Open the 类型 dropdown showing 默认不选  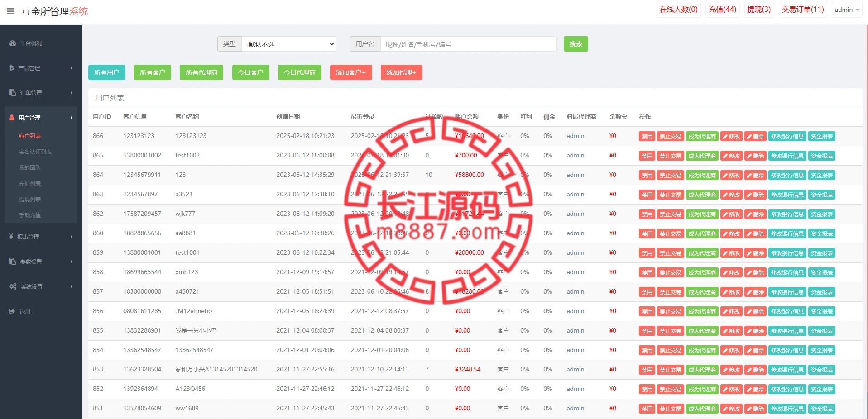pyautogui.click(x=289, y=44)
